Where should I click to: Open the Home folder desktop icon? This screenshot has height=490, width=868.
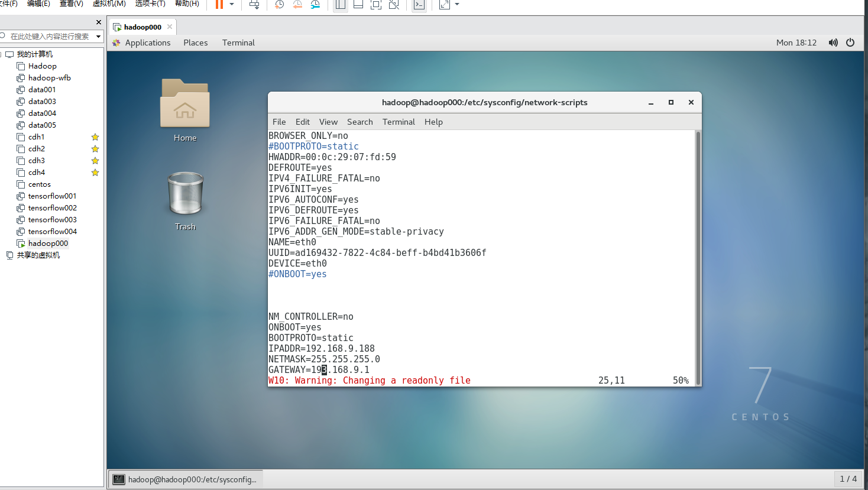(x=185, y=111)
